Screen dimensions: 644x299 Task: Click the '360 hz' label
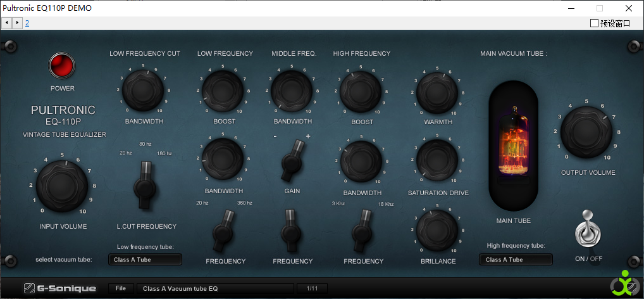(x=244, y=203)
